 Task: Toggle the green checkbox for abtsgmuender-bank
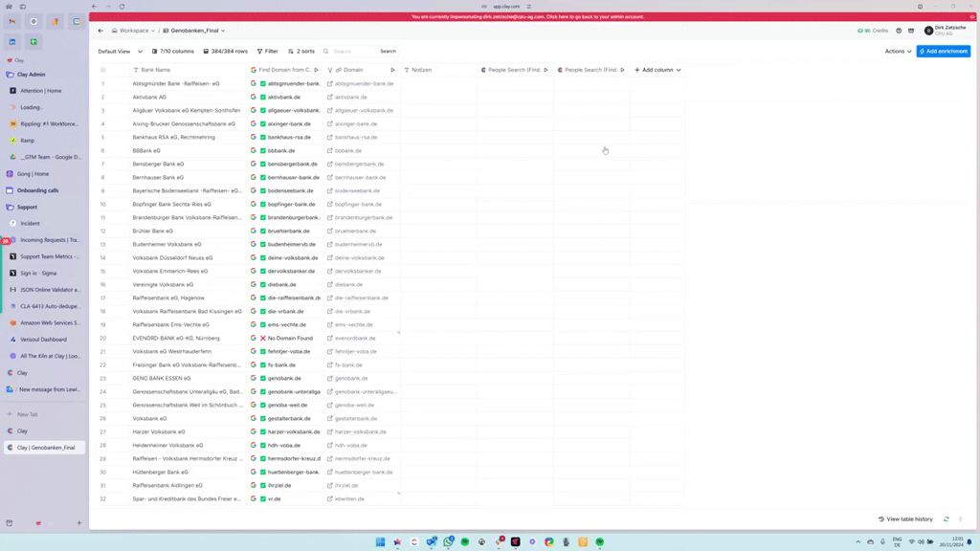click(263, 84)
